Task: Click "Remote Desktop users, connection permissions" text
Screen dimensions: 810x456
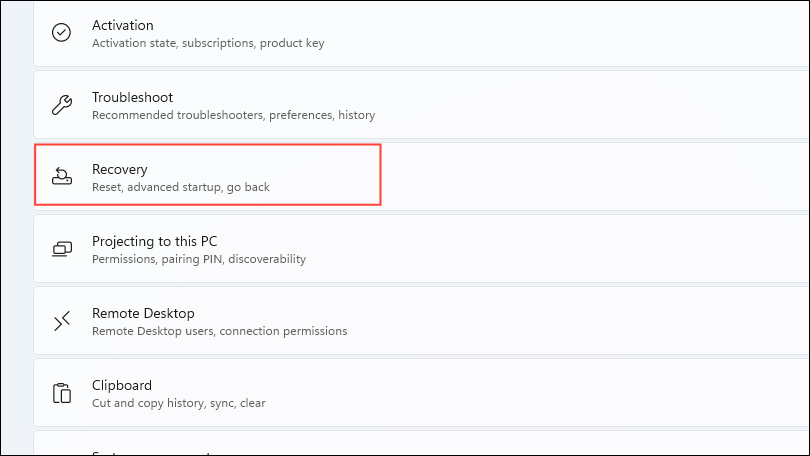Action: pyautogui.click(x=219, y=332)
